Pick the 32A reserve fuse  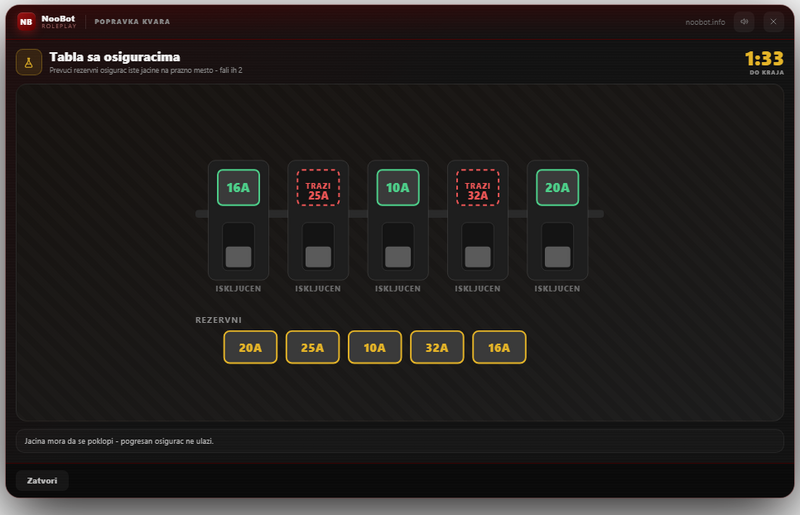coord(437,348)
